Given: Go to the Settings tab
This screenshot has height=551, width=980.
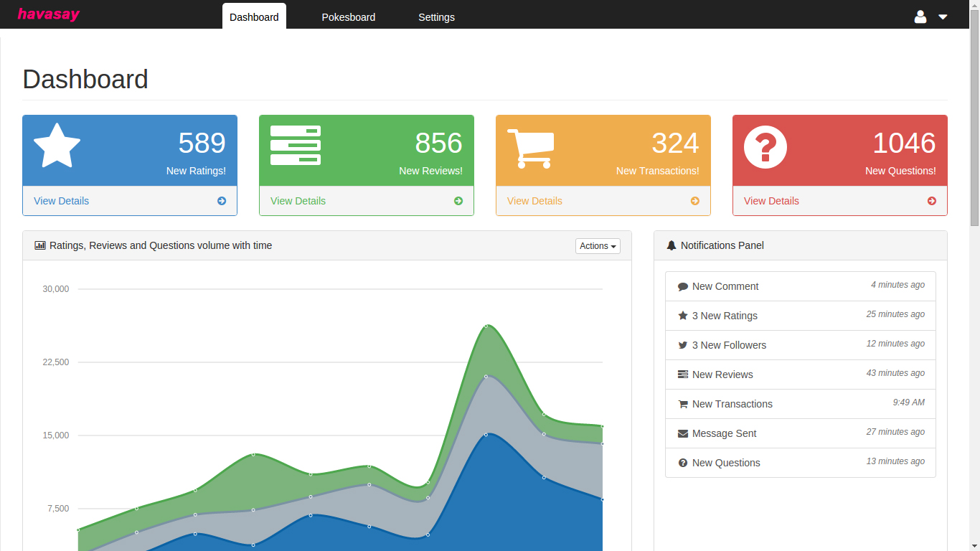Looking at the screenshot, I should point(436,17).
